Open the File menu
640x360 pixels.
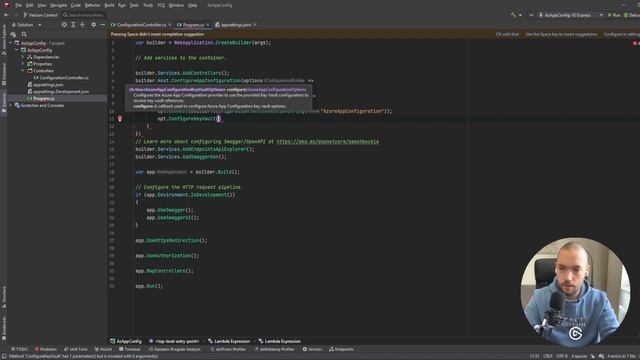coord(18,5)
